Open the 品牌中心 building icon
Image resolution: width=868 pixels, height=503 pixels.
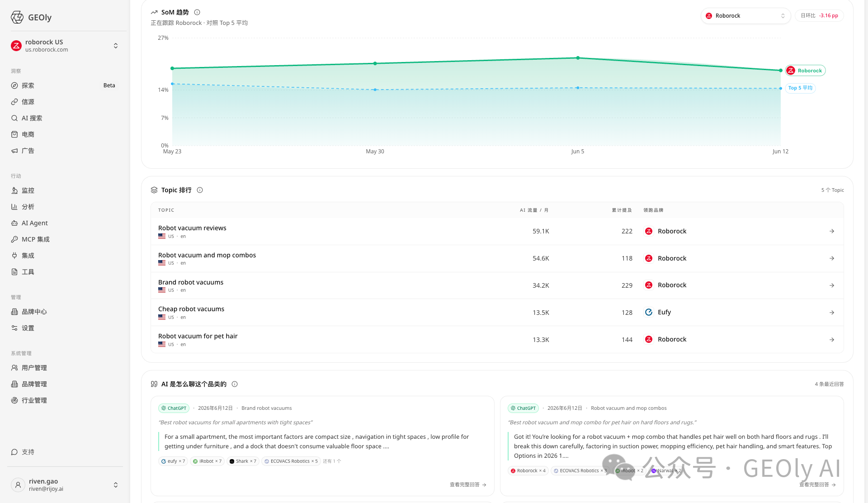pos(14,312)
